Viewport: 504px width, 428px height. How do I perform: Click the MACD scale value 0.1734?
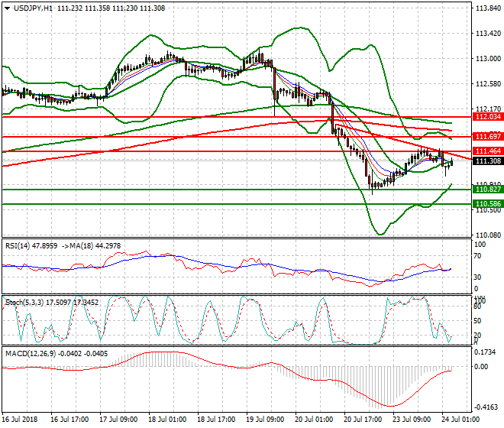(486, 352)
